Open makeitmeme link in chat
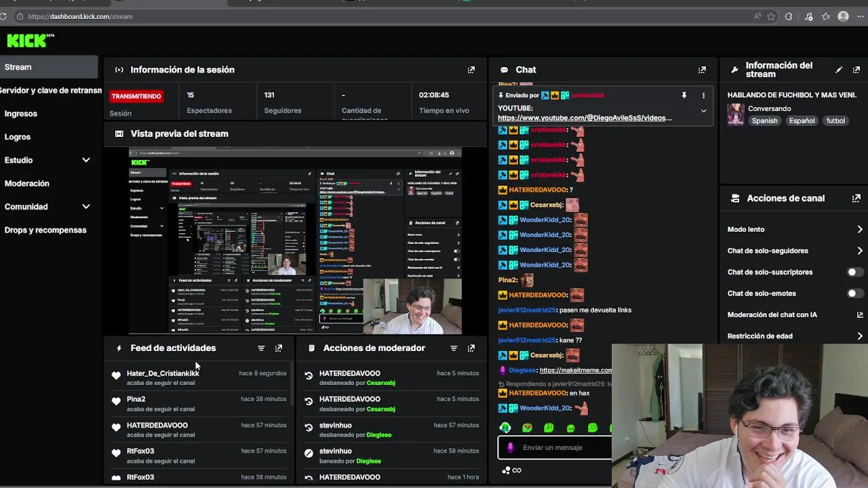This screenshot has height=488, width=868. point(575,370)
